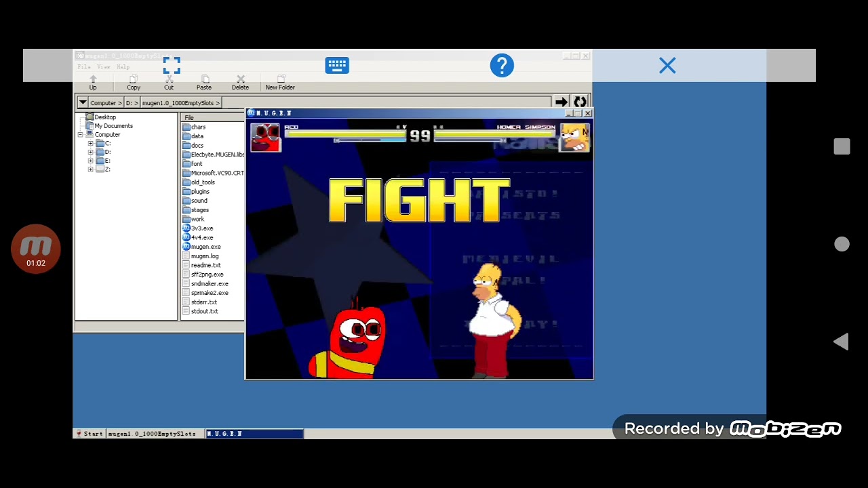Expand the E: drive node
The image size is (868, 488).
point(91,161)
